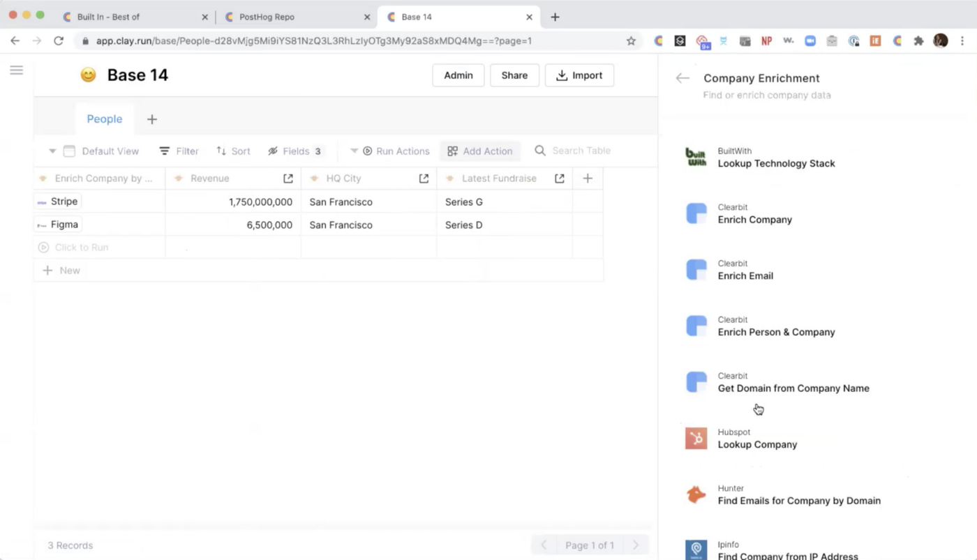Click Clearbit icon for Enrich Company
The image size is (977, 560).
pyautogui.click(x=696, y=213)
